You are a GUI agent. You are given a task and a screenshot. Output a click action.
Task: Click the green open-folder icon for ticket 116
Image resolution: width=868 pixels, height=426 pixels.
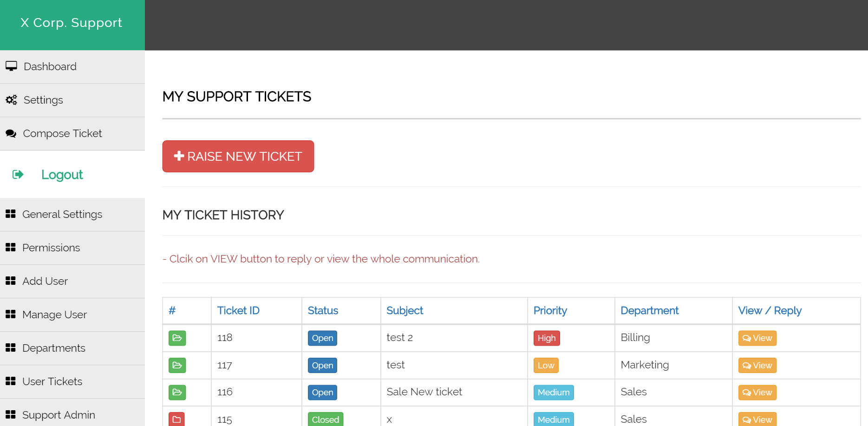click(x=177, y=393)
